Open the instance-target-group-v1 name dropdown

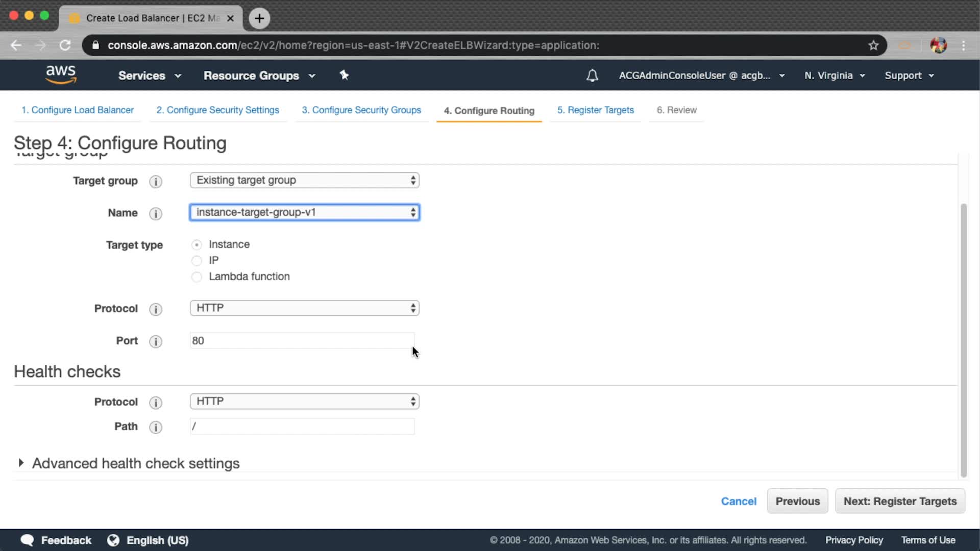pyautogui.click(x=304, y=212)
